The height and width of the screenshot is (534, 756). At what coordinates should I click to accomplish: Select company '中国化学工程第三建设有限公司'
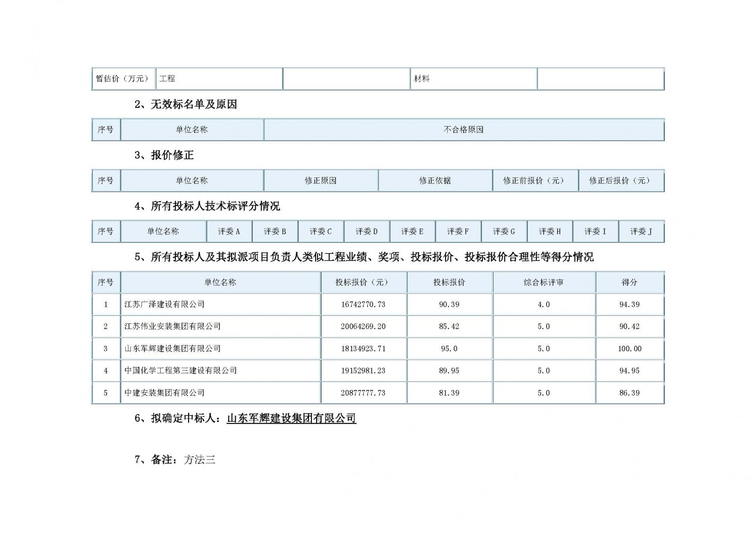(x=180, y=371)
